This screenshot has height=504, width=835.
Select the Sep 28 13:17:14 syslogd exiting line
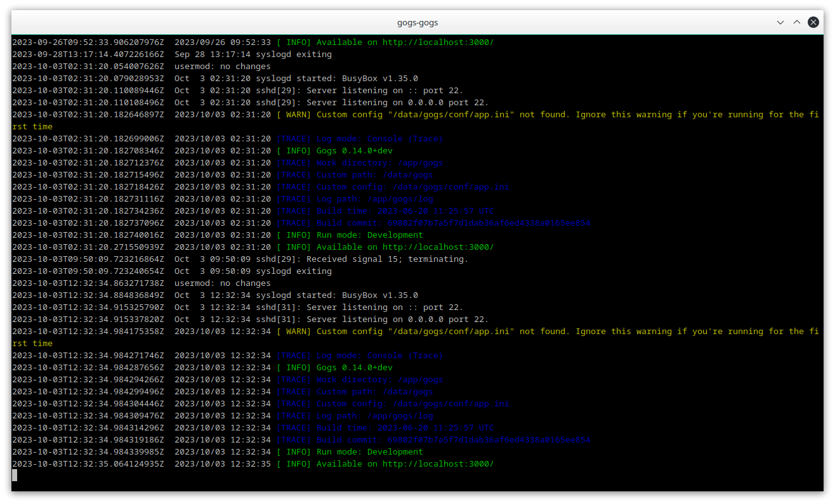tap(172, 55)
